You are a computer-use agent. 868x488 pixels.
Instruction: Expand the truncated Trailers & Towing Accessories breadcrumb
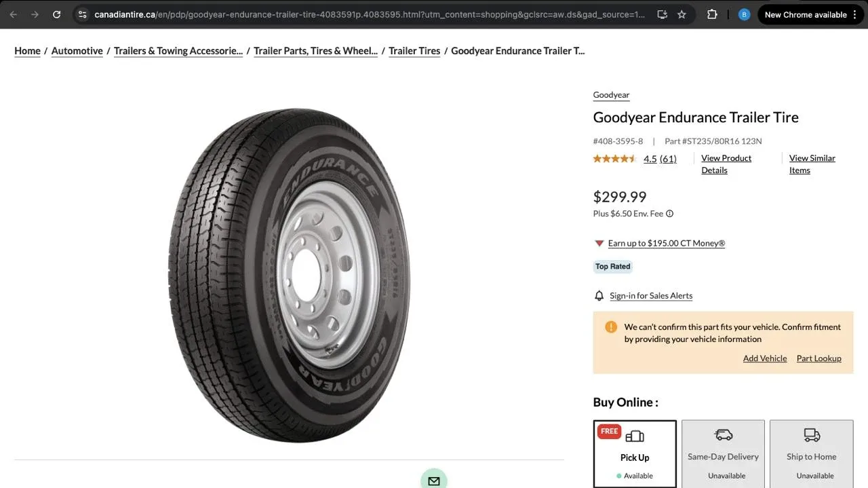[178, 50]
